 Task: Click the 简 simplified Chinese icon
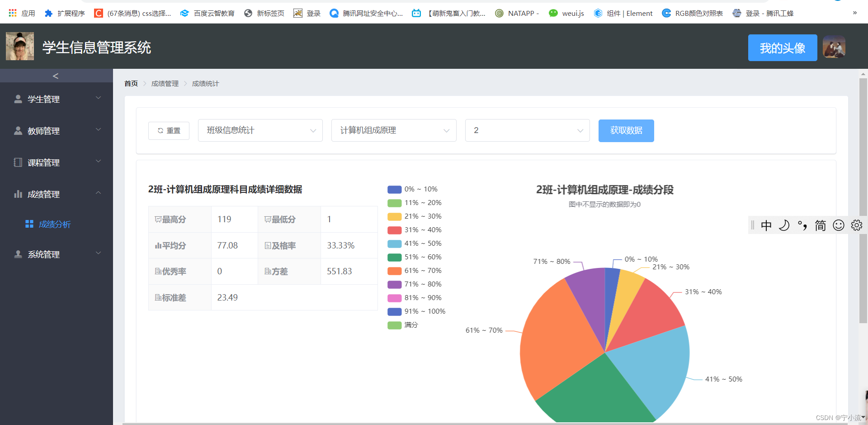pyautogui.click(x=820, y=225)
